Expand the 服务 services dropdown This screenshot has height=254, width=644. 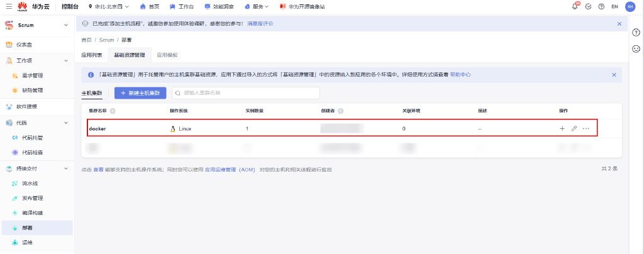257,6
